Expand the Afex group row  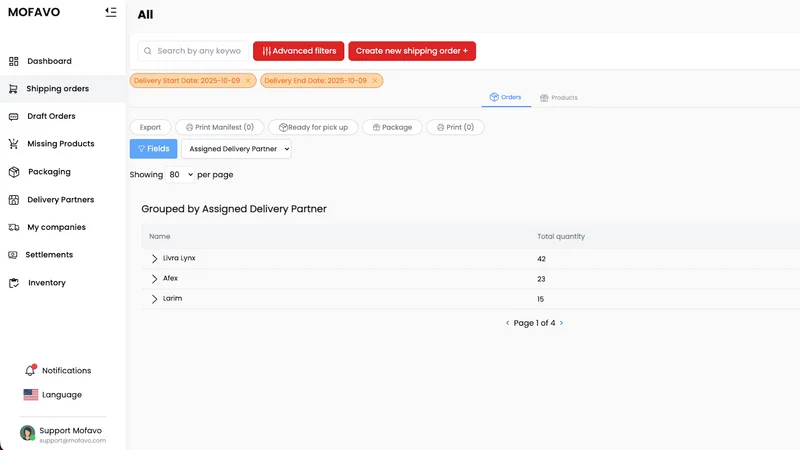click(154, 279)
